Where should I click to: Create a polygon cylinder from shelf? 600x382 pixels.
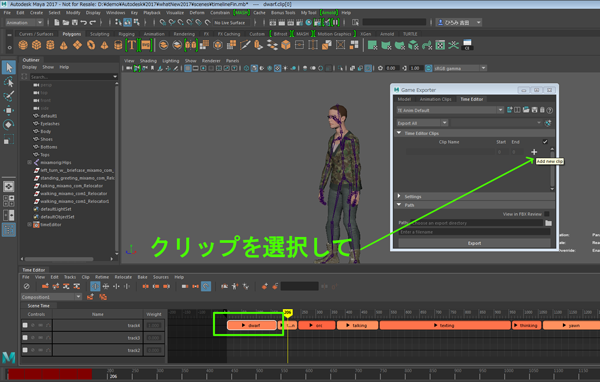50,45
